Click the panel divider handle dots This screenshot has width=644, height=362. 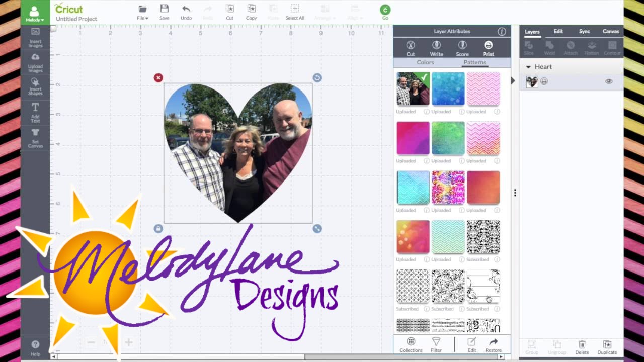tap(515, 193)
